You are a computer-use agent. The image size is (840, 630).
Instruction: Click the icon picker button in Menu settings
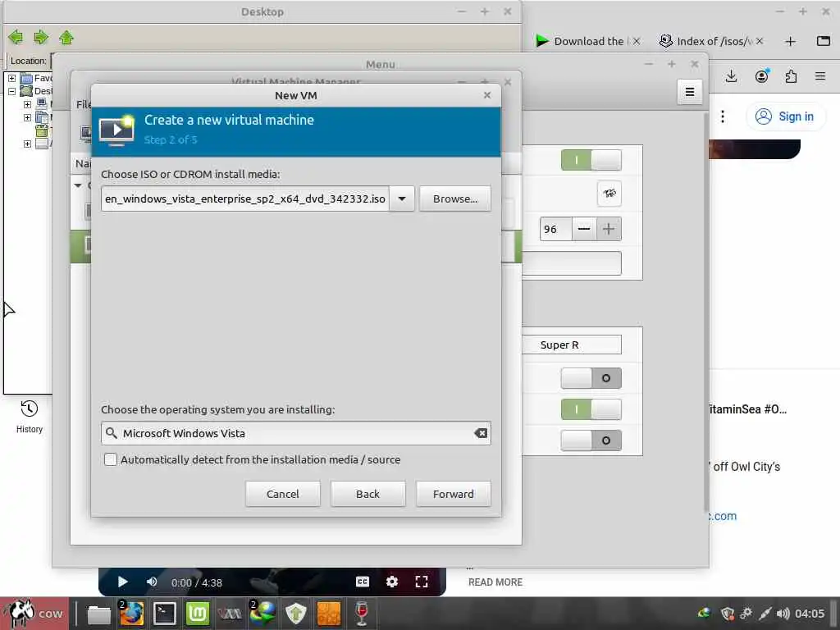coord(609,194)
